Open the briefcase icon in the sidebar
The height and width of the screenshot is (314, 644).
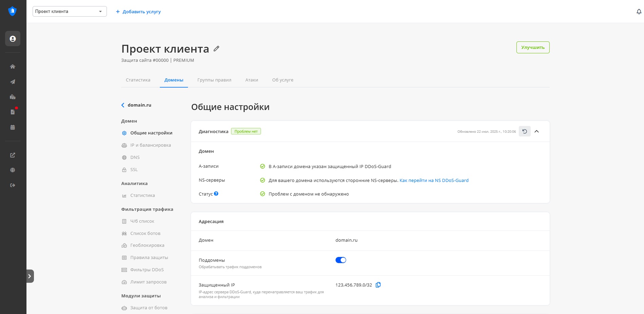tap(13, 97)
